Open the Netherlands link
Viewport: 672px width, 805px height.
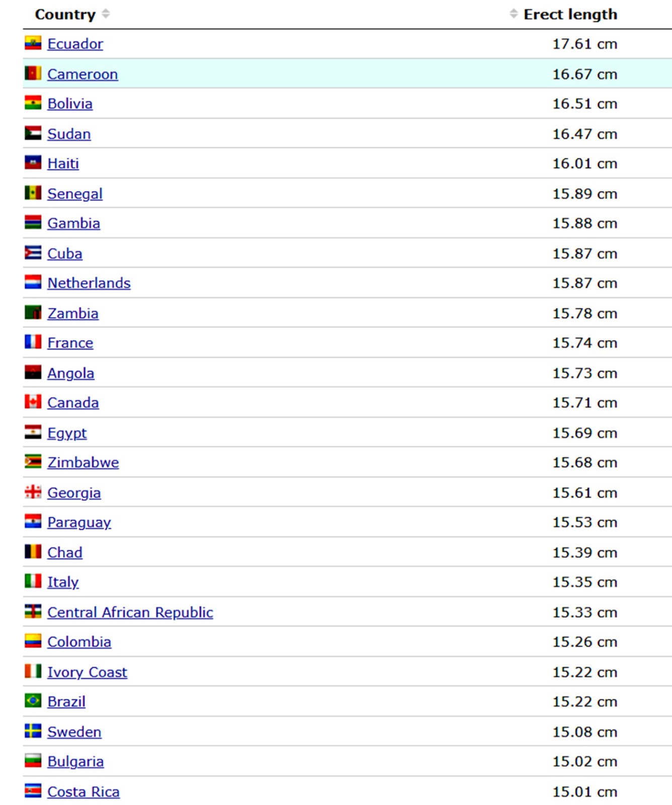(89, 283)
